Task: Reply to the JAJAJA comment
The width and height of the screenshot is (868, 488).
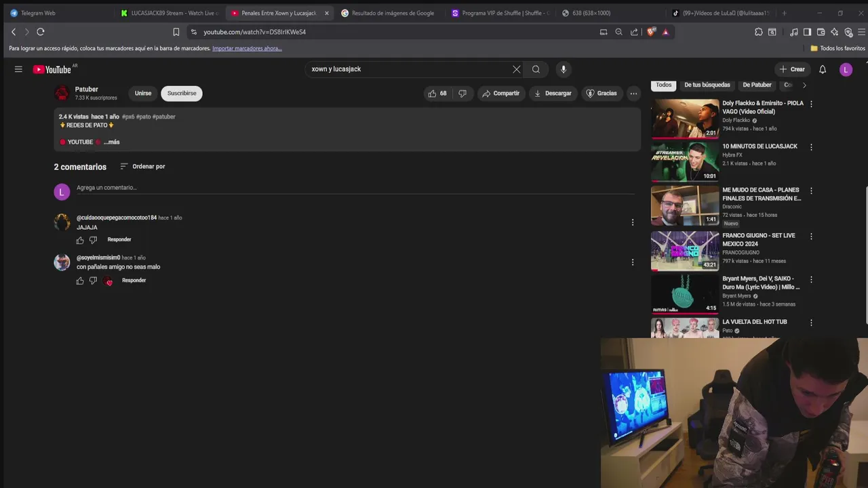Action: click(119, 240)
